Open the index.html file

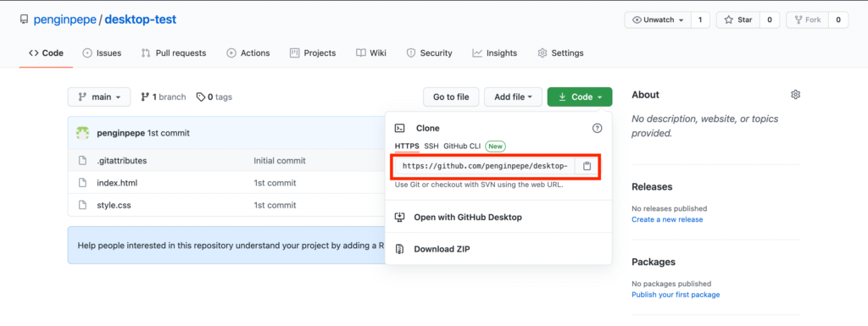click(x=117, y=183)
